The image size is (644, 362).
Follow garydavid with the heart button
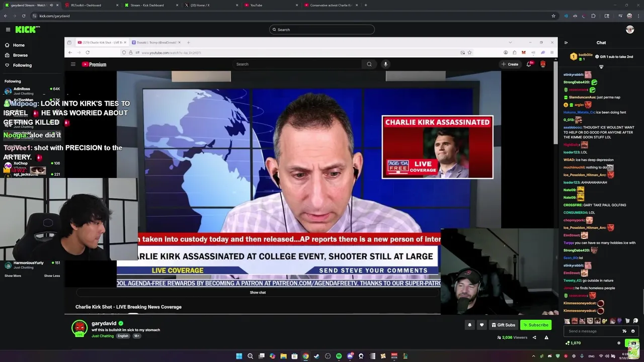[481, 325]
